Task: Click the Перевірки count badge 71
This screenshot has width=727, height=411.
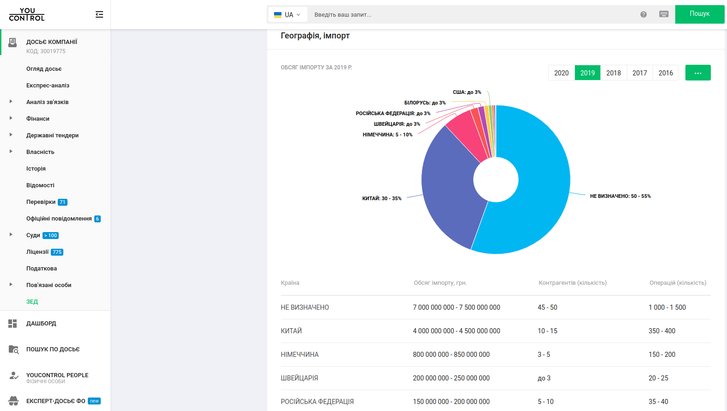Action: [x=63, y=202]
